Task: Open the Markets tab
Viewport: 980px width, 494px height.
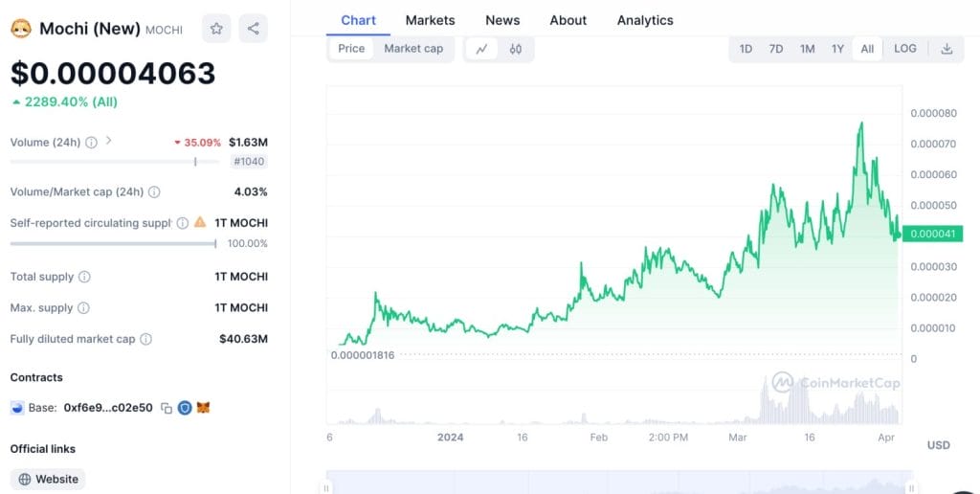Action: click(x=430, y=20)
